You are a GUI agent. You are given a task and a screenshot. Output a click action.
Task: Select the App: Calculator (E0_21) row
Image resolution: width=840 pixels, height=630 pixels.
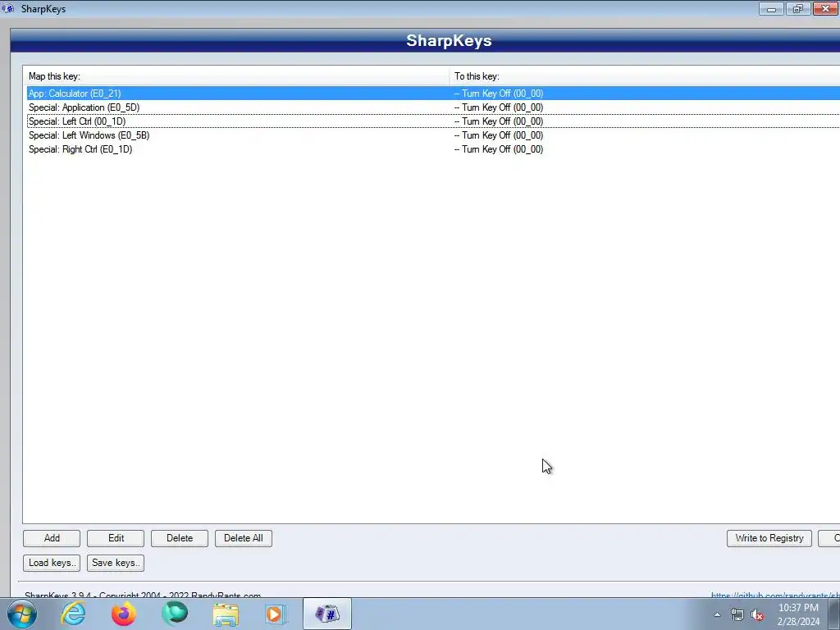point(433,94)
